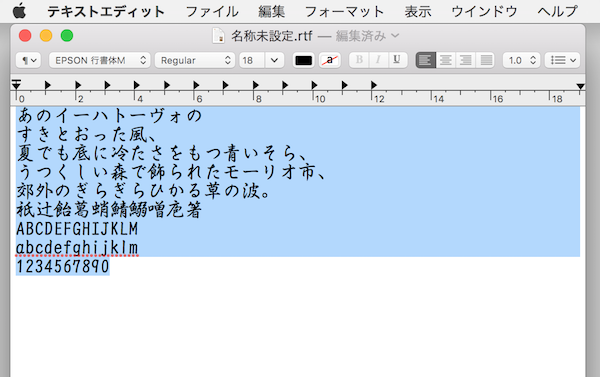Click the line 夏でも底に冷たさをもつ青いそら、

tap(163, 153)
